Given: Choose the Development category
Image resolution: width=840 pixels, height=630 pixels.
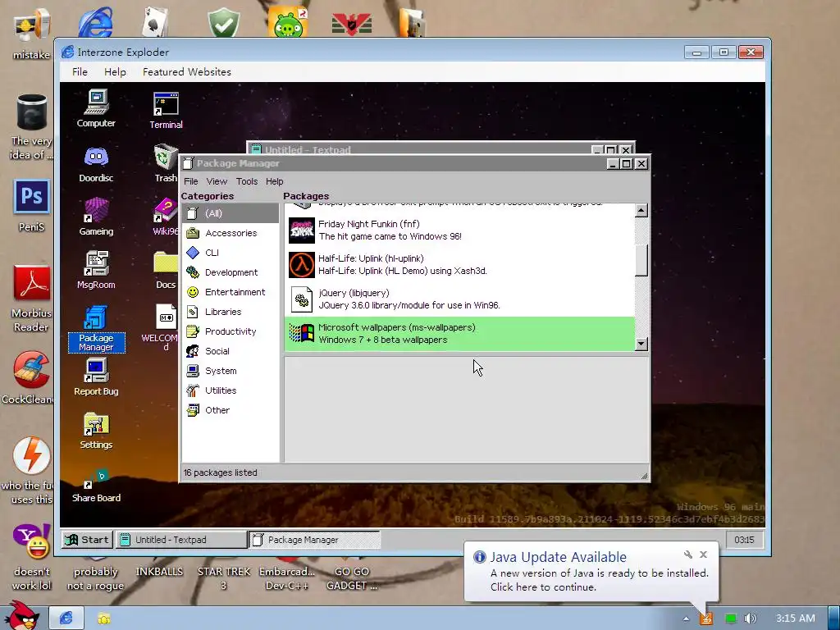Looking at the screenshot, I should [x=231, y=272].
